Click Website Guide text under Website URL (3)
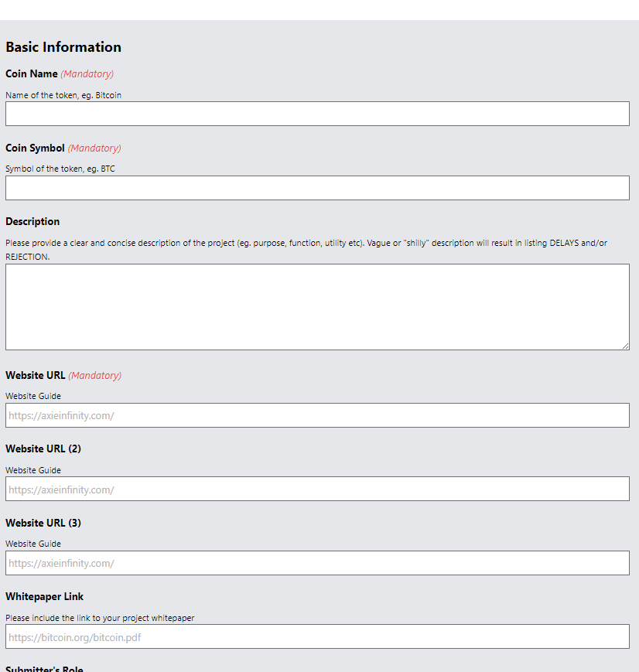This screenshot has width=639, height=672. pos(33,544)
